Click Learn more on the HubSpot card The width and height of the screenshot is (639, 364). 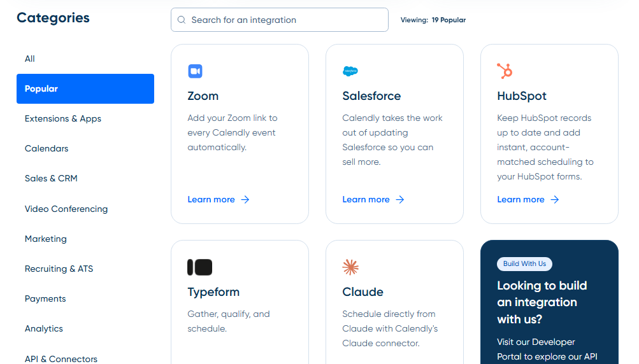pyautogui.click(x=521, y=200)
